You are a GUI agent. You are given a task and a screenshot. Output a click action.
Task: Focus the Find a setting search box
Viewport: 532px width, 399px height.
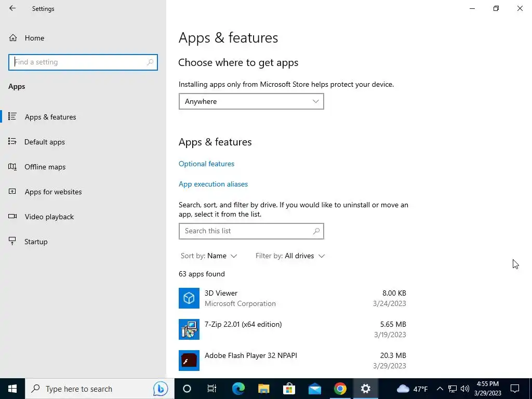[83, 62]
